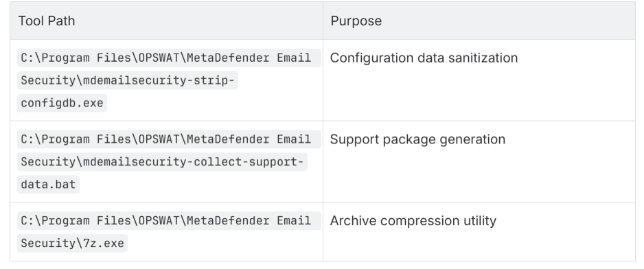This screenshot has height=269, width=644.
Task: Click the 'Configuration data sanitization' text
Action: (x=424, y=58)
